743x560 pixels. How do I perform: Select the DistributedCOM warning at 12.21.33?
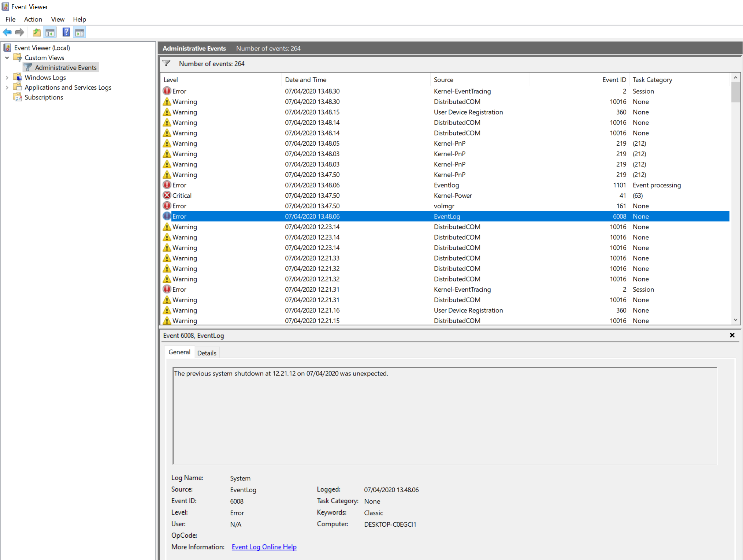pos(446,258)
